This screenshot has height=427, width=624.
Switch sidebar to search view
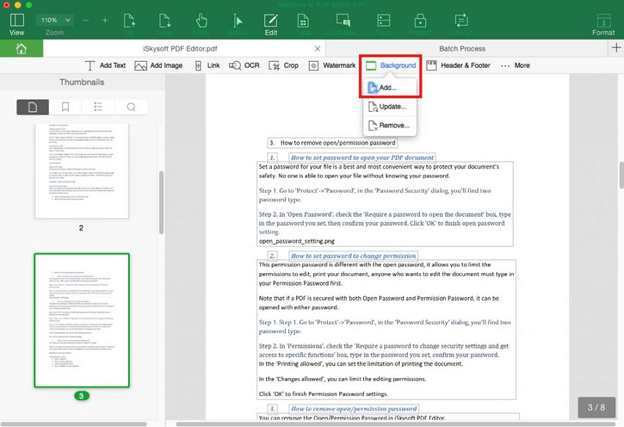click(x=131, y=107)
